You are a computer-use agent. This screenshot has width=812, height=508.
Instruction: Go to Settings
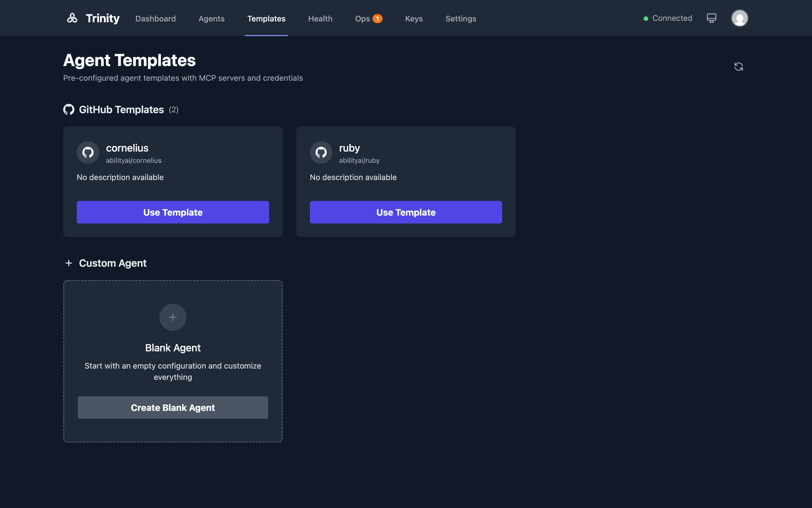461,19
